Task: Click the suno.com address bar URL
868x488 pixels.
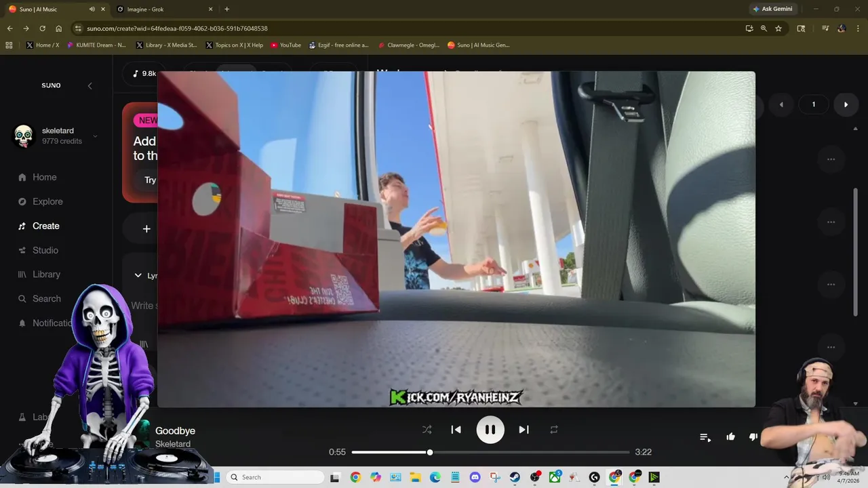Action: pyautogui.click(x=177, y=28)
